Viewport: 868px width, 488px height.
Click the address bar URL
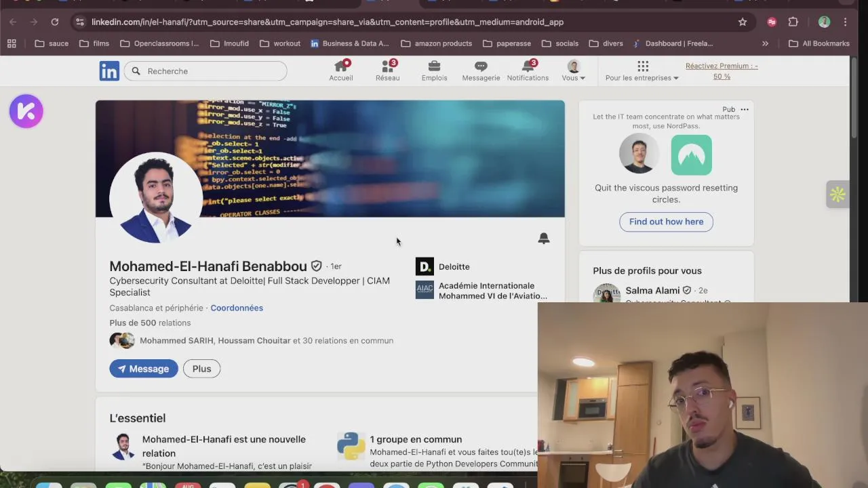328,22
